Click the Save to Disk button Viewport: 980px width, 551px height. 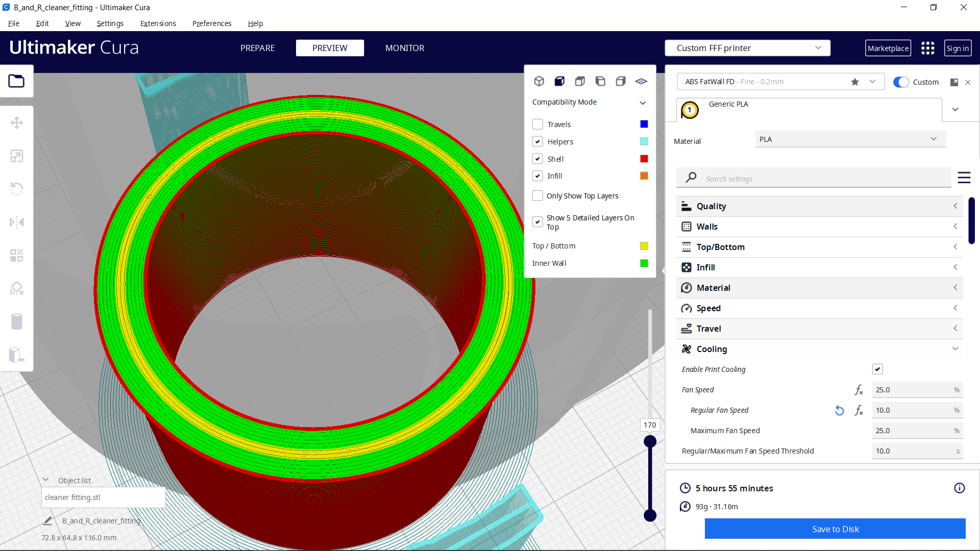pos(835,529)
